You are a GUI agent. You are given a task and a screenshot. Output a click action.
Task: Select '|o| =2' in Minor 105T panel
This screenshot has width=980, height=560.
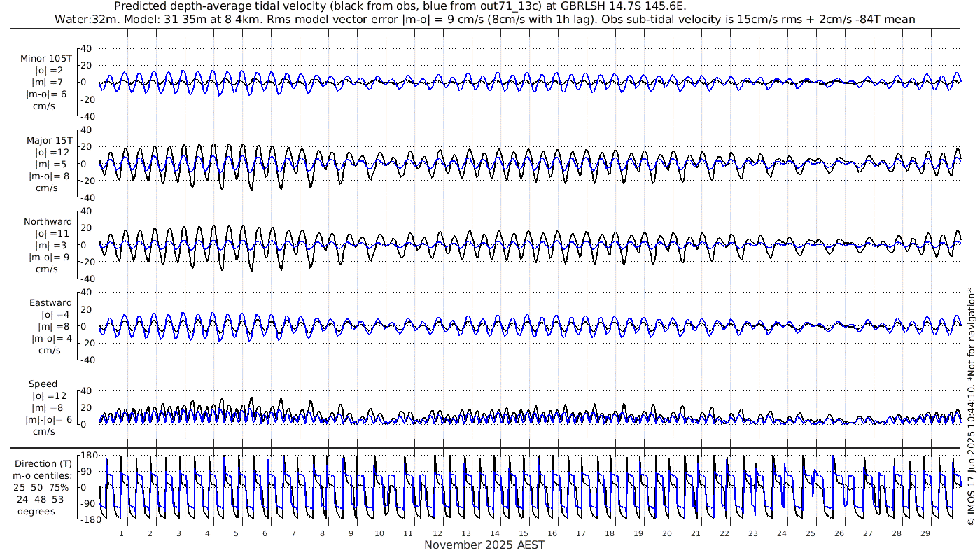(49, 70)
